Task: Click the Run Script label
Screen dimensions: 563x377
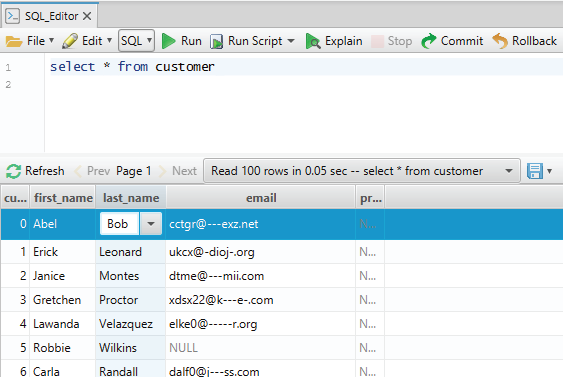Action: coord(255,41)
